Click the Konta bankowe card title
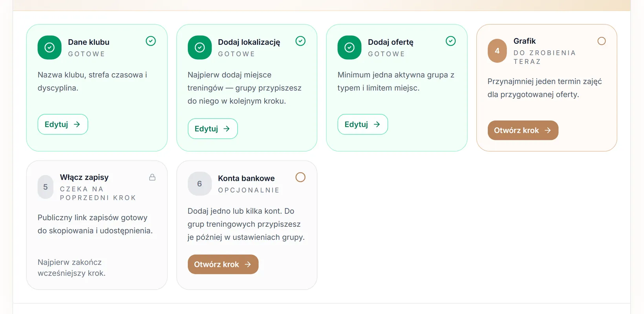 coord(246,178)
